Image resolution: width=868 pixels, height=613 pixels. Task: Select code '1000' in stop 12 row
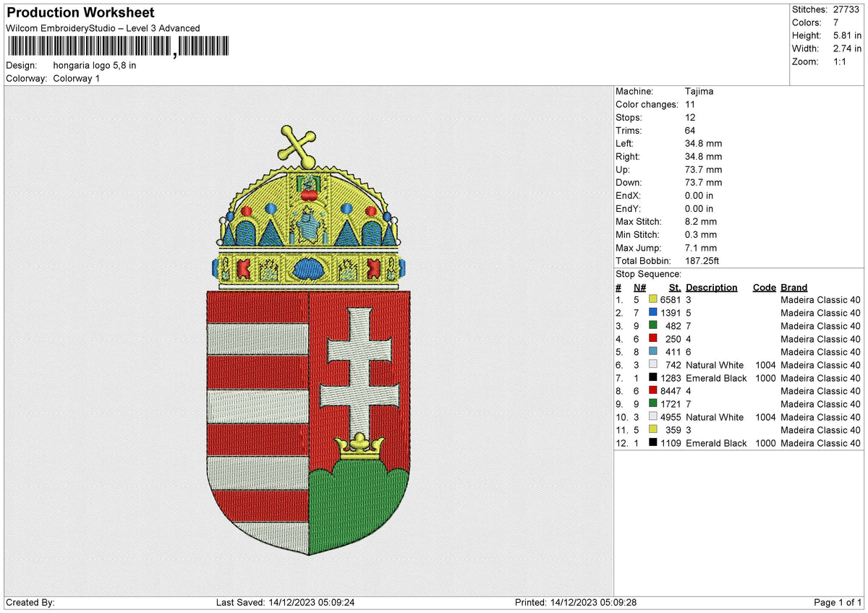(x=765, y=443)
